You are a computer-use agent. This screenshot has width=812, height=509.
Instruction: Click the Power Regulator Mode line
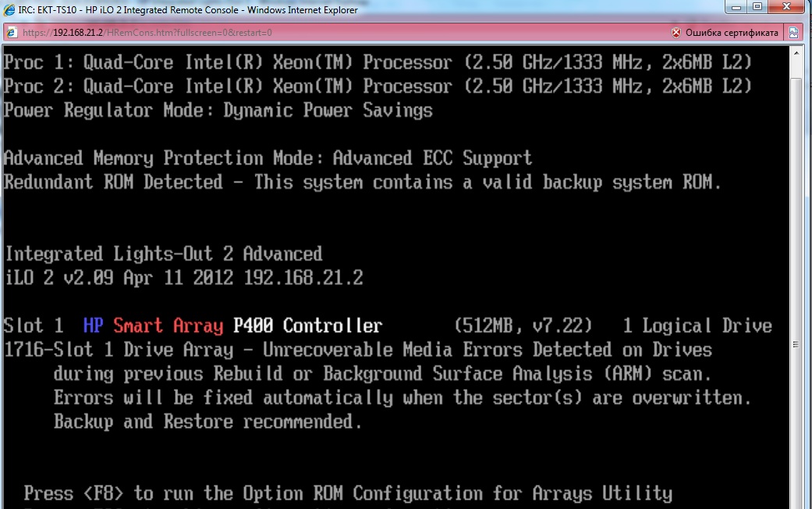pos(218,110)
